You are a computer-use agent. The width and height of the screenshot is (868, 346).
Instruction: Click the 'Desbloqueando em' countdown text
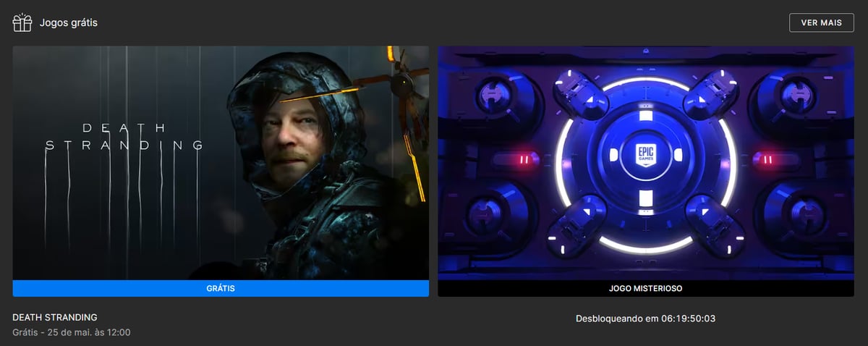click(646, 318)
